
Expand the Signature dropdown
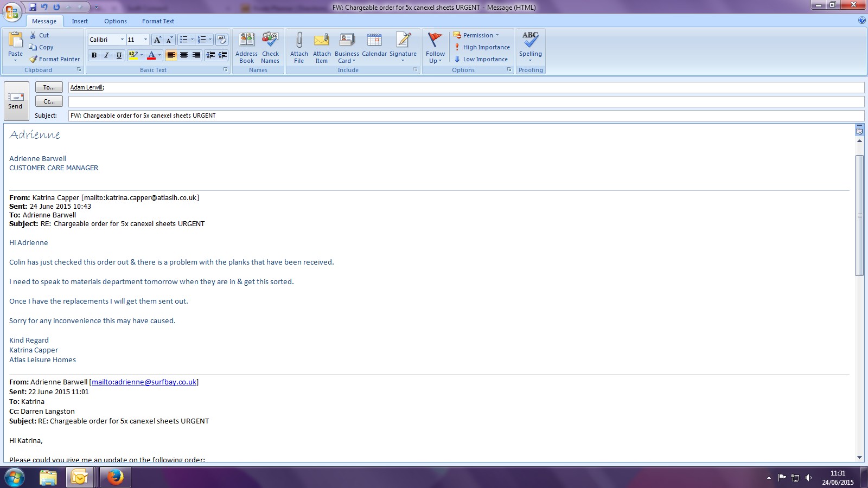tap(403, 60)
